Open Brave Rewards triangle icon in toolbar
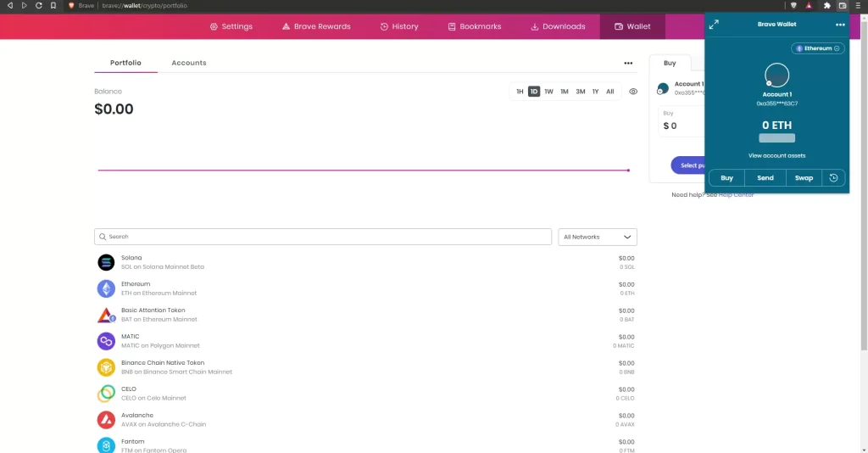Image resolution: width=868 pixels, height=453 pixels. click(x=809, y=6)
